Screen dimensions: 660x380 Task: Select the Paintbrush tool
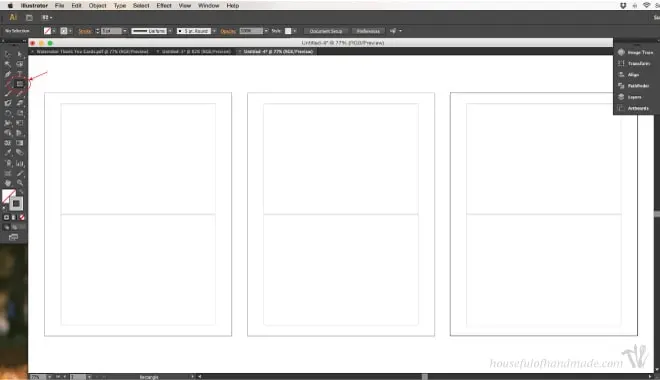(8, 93)
